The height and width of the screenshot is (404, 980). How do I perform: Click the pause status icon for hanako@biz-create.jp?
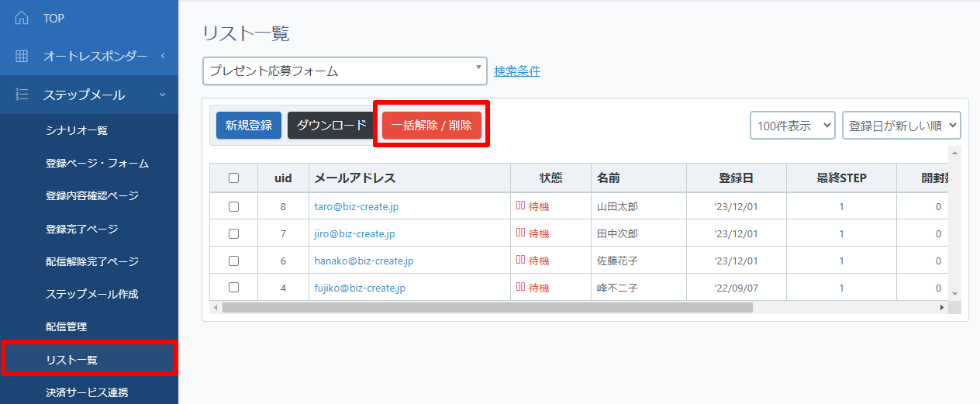(520, 261)
